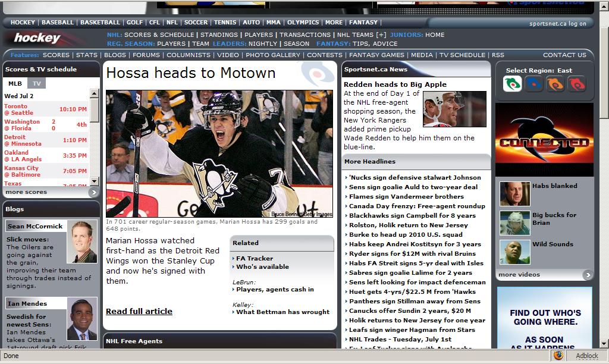This screenshot has height=364, width=609.
Task: Click the Firefox icon in status bar
Action: [558, 356]
